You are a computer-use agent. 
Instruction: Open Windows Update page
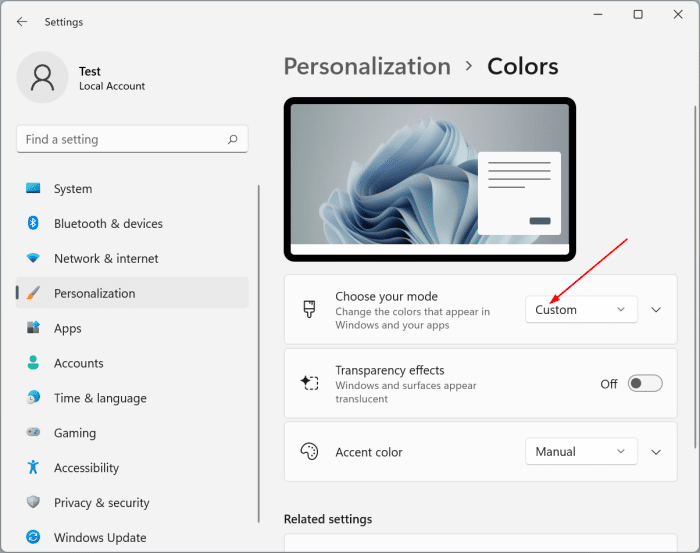(132, 537)
